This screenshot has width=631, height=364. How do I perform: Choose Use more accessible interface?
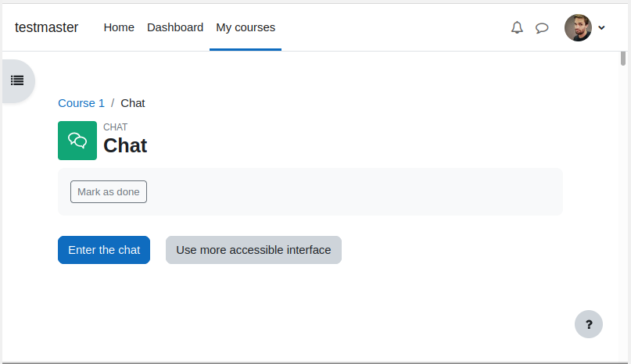point(253,250)
